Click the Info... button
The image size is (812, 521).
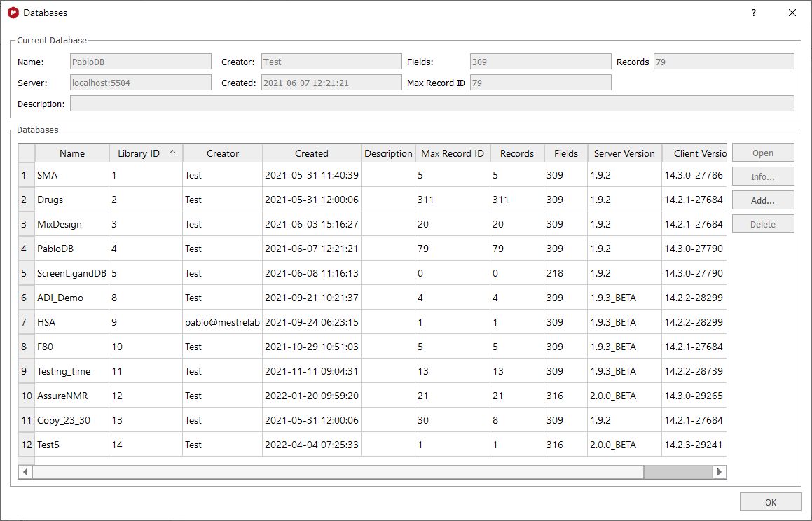click(763, 177)
